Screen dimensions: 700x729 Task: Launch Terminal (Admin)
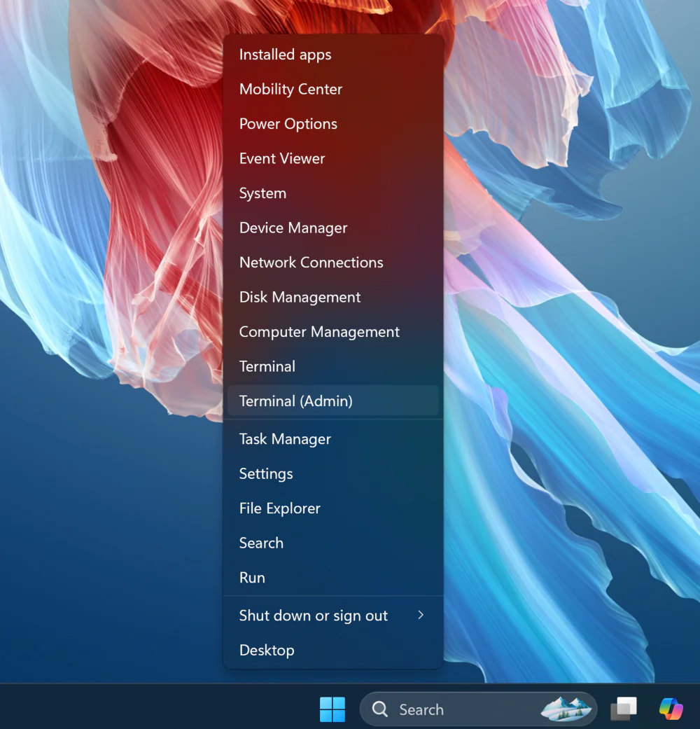[x=332, y=401]
